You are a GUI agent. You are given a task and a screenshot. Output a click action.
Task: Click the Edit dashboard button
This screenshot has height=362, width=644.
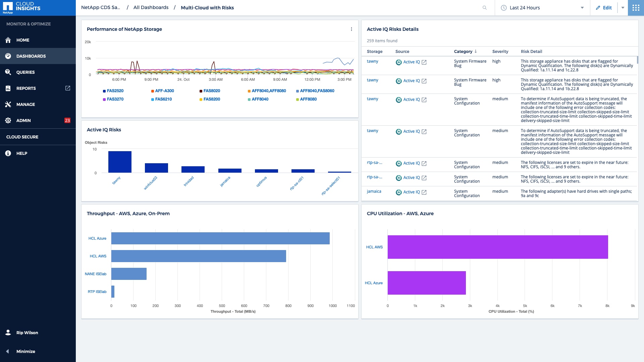tap(604, 8)
